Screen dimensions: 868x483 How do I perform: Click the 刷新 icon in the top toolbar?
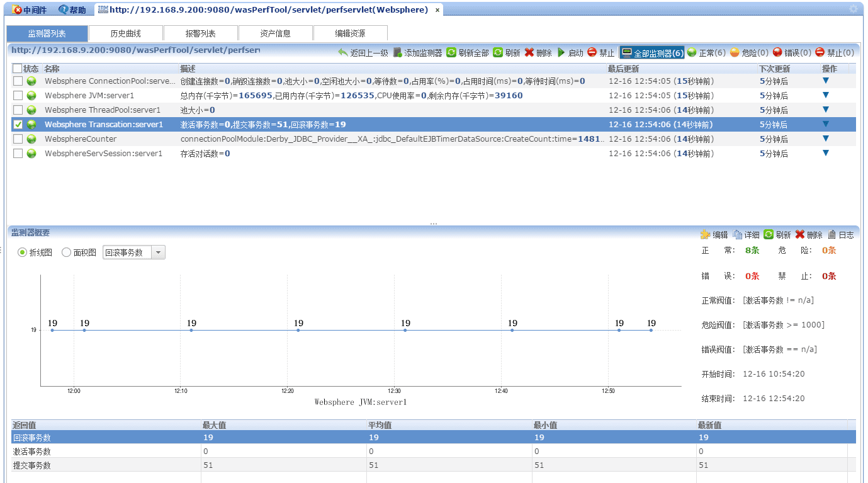(498, 53)
